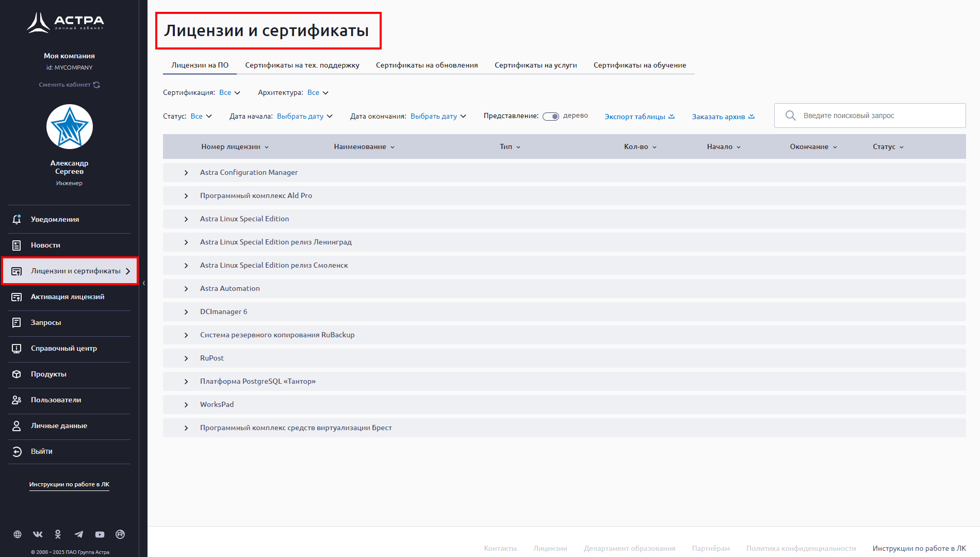Click the Справочный центр info icon
The width and height of the screenshot is (980, 557).
point(17,348)
